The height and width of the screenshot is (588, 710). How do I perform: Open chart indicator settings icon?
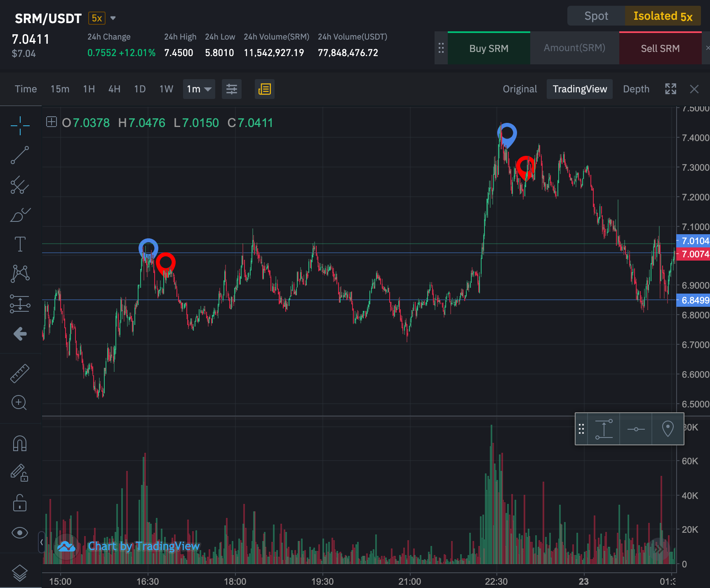click(232, 89)
